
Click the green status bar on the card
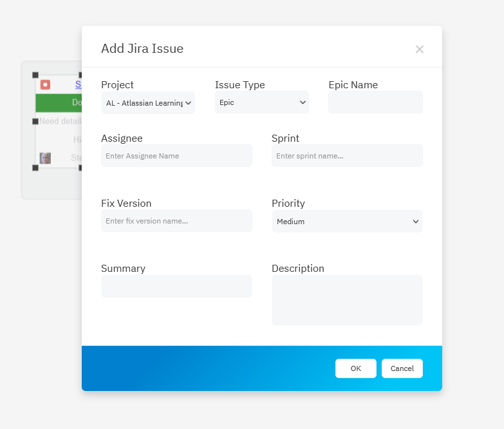[59, 103]
